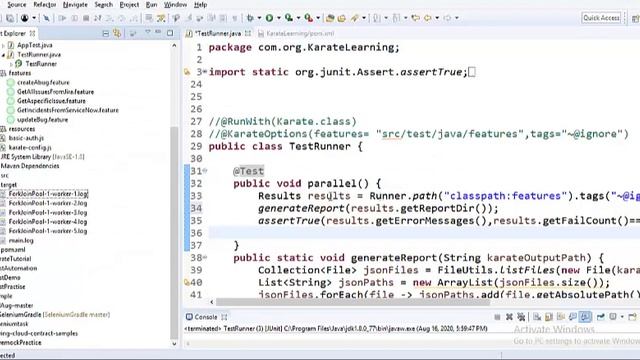Open the Navigate menu
The height and width of the screenshot is (360, 640).
tap(75, 5)
